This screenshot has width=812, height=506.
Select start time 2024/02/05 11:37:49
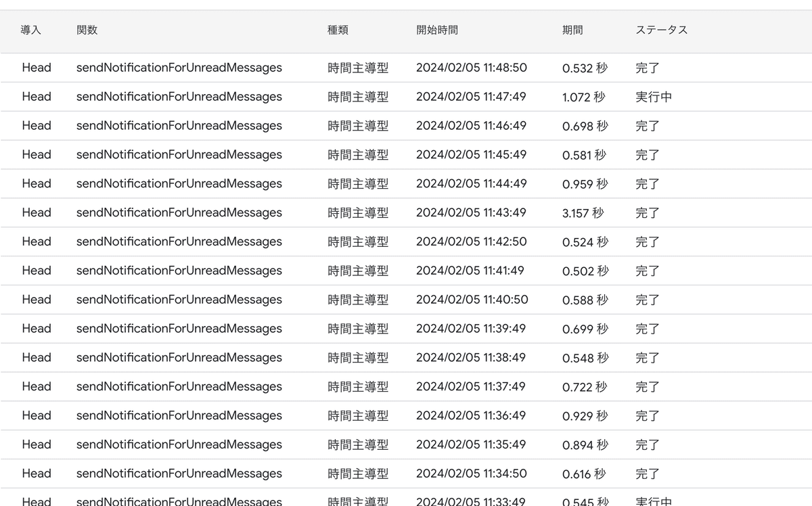[x=471, y=387]
